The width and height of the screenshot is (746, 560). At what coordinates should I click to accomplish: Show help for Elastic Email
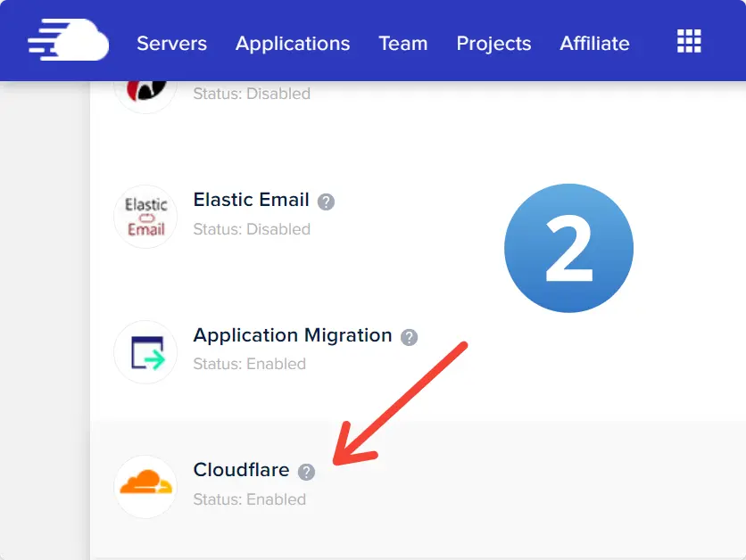[x=326, y=202]
